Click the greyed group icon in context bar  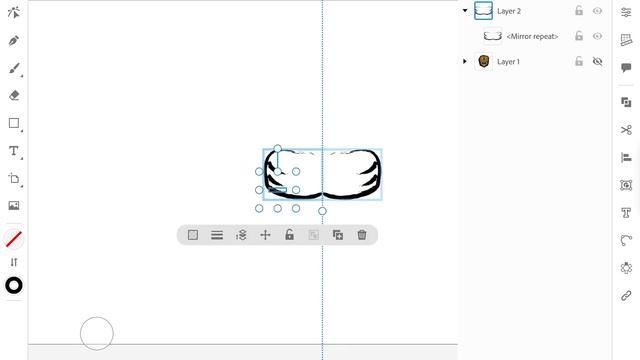pos(313,235)
